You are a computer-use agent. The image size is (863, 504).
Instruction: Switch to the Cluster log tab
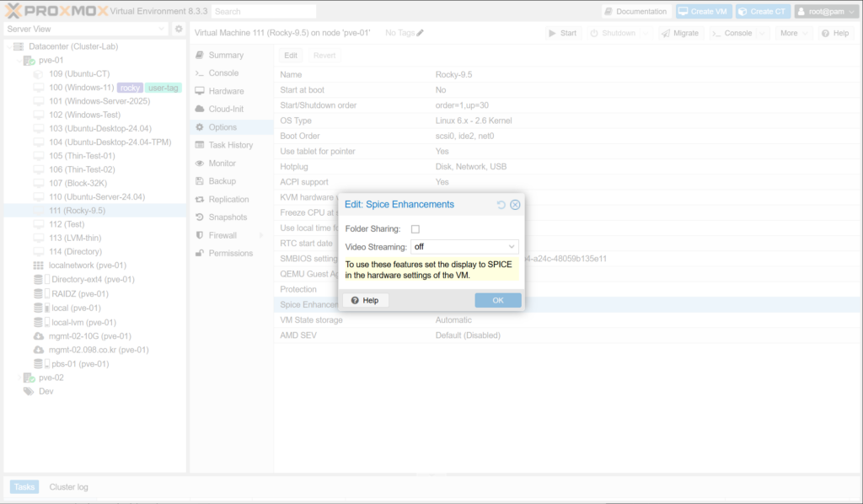pyautogui.click(x=68, y=487)
